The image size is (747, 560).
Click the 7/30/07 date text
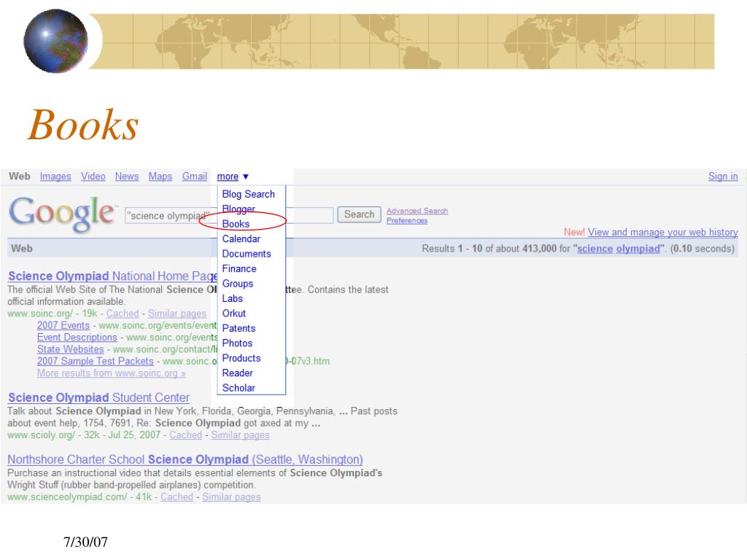(x=86, y=542)
